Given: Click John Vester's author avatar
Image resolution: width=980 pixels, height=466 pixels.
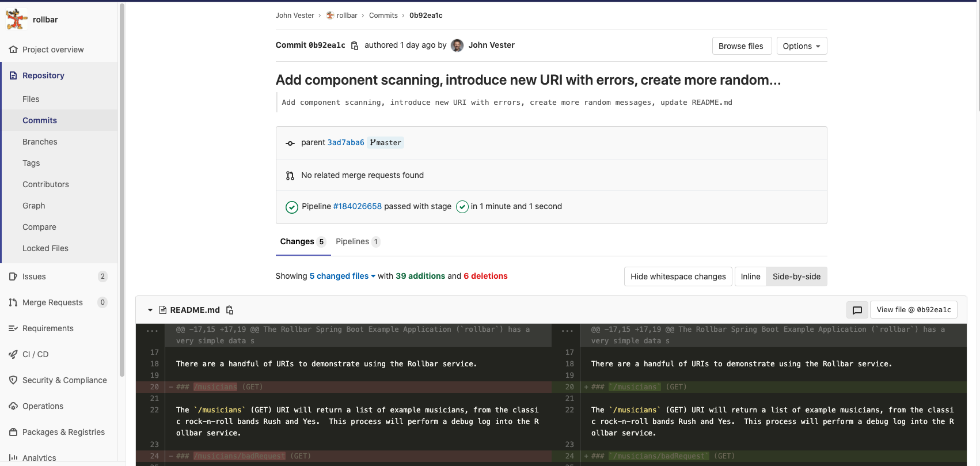Looking at the screenshot, I should click(x=457, y=46).
